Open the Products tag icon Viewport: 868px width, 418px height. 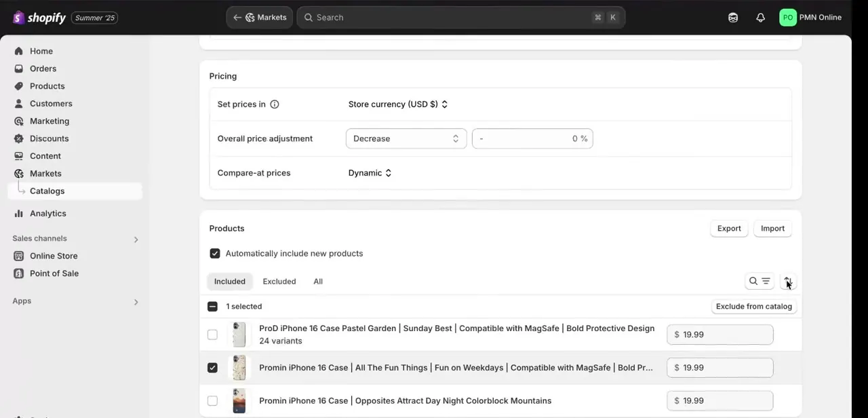pyautogui.click(x=18, y=86)
